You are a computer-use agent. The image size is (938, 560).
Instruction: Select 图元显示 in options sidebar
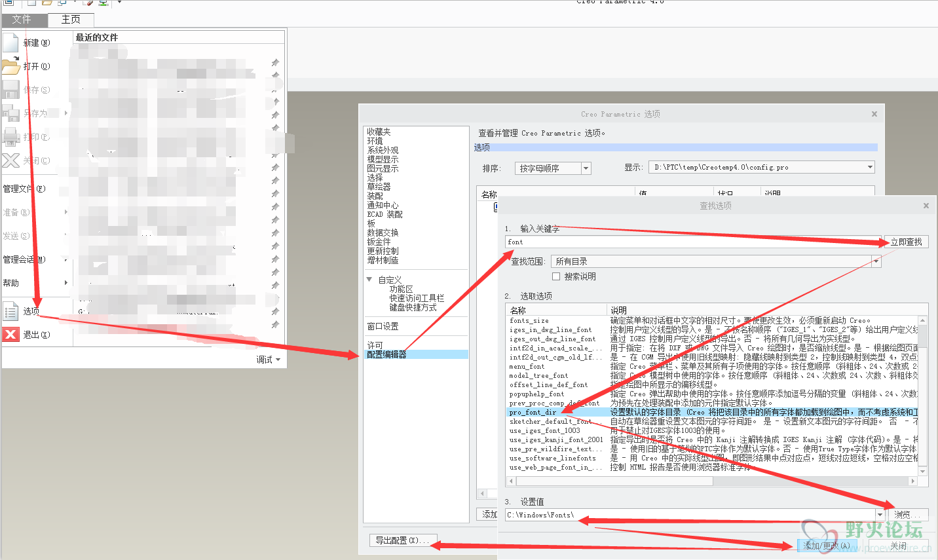tap(383, 168)
